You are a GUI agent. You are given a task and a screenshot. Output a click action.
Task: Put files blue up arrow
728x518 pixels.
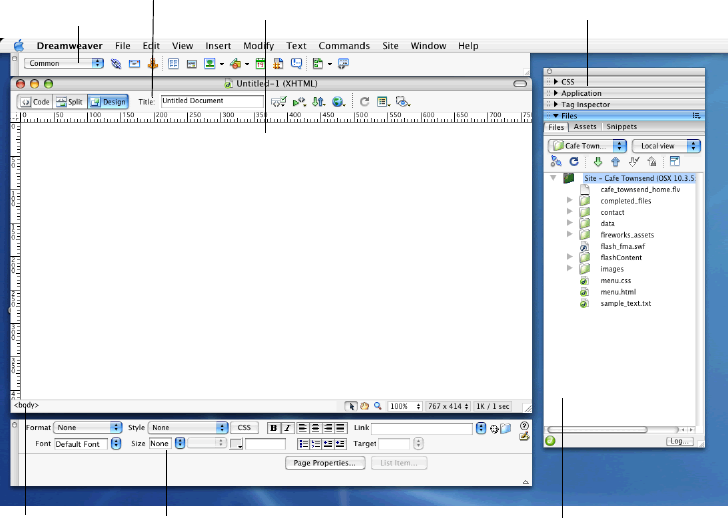click(x=616, y=162)
